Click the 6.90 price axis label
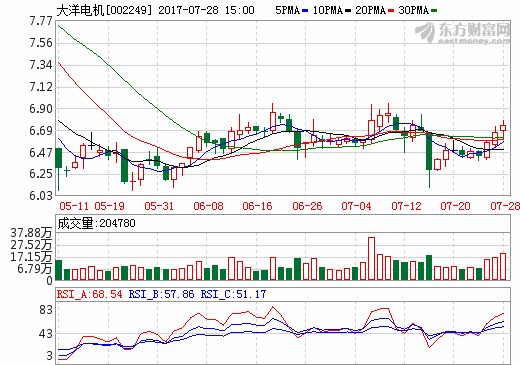Viewport: 520px width, 365px height. [x=41, y=109]
